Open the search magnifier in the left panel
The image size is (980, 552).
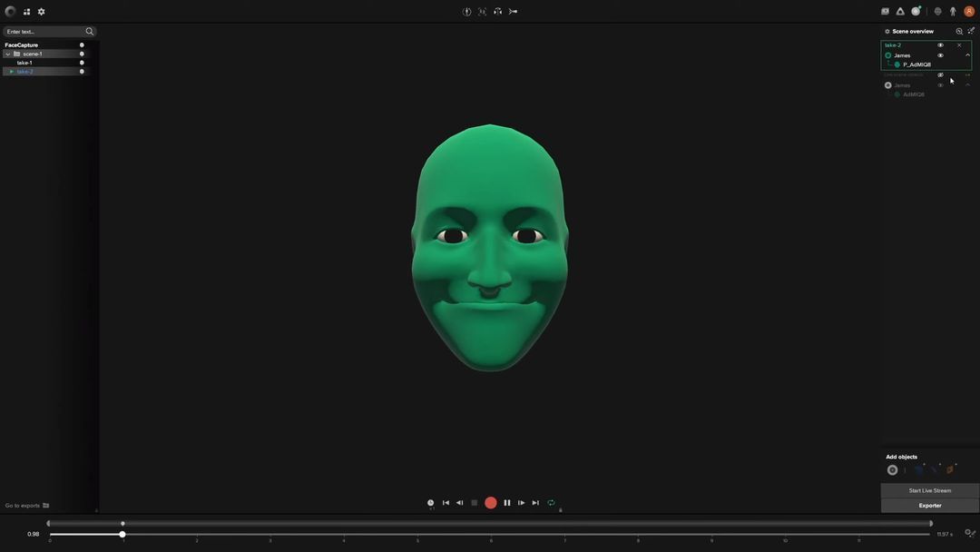click(89, 30)
